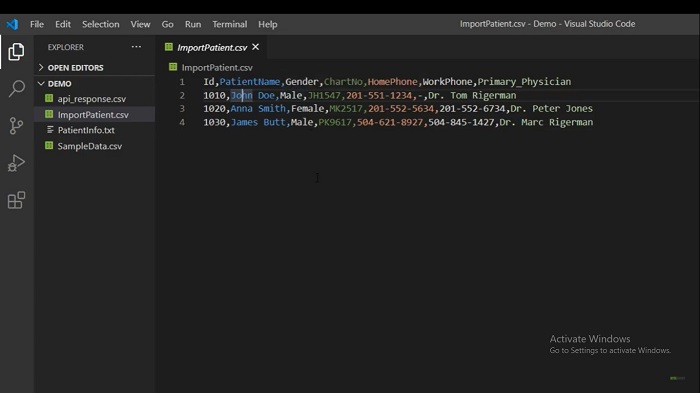Click the Gender header text

[x=302, y=82]
